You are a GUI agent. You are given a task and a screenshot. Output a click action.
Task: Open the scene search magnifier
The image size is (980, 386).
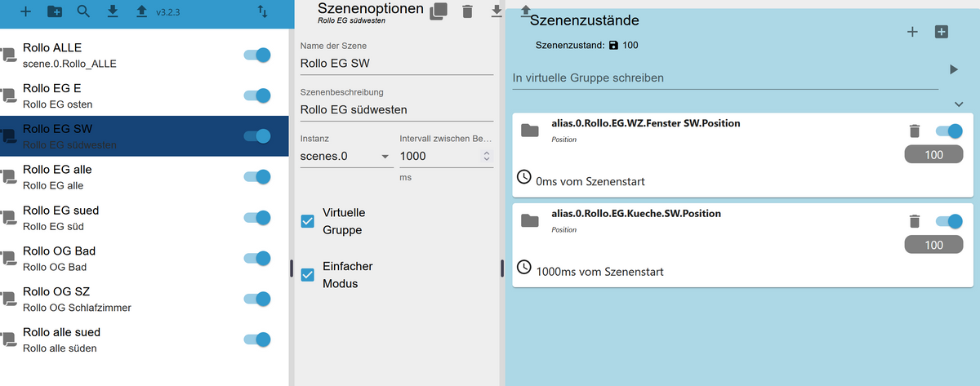[x=83, y=11]
